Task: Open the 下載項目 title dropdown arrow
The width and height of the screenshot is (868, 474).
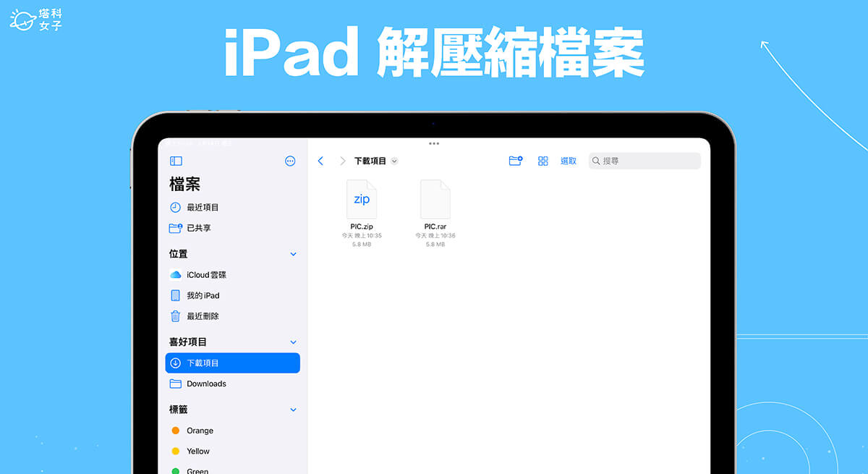Action: click(394, 161)
